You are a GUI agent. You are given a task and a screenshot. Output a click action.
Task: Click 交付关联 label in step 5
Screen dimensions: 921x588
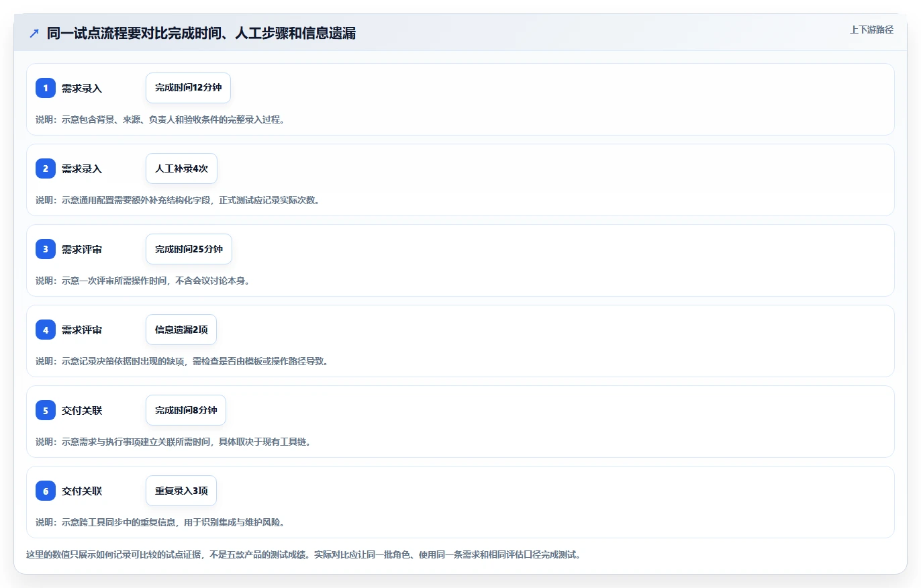[82, 410]
